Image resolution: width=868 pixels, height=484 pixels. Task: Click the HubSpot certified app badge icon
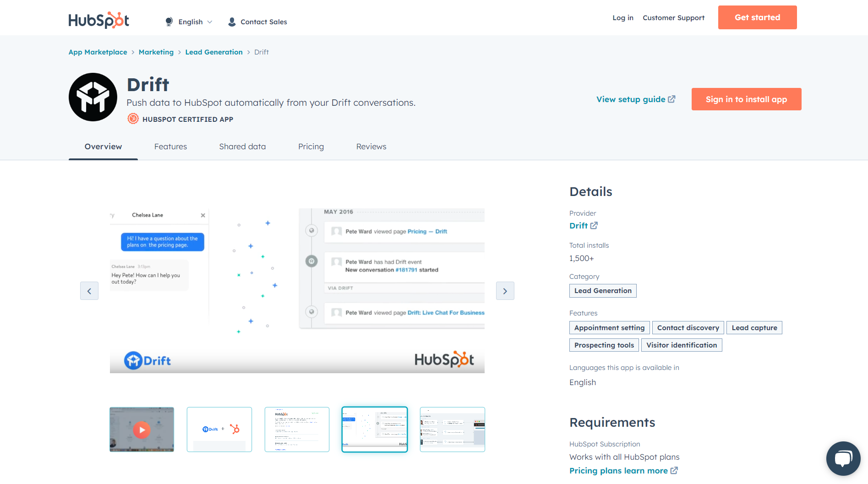(x=133, y=119)
